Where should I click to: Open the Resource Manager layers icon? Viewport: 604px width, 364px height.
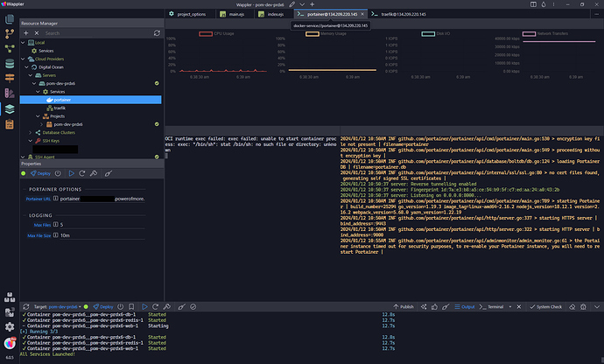coord(10,108)
